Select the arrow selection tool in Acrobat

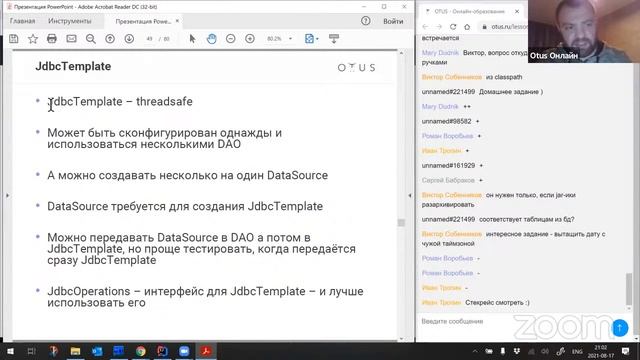192,39
